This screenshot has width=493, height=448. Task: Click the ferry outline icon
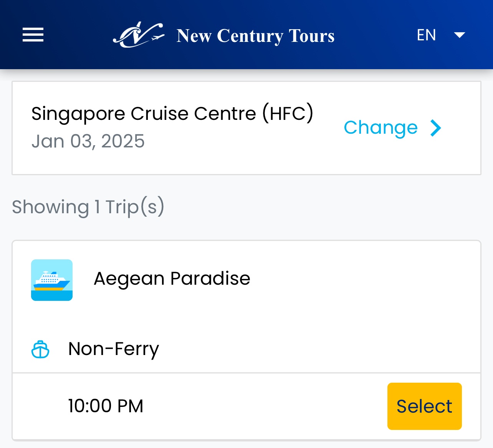(40, 349)
